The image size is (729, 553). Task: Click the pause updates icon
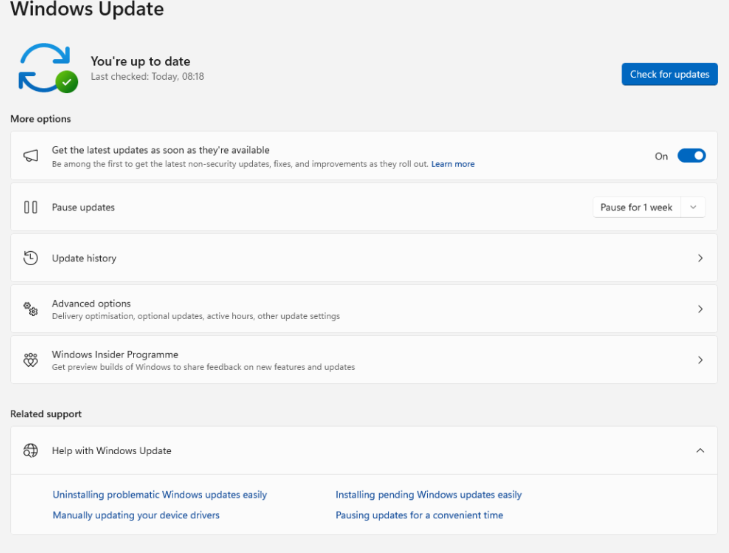31,207
